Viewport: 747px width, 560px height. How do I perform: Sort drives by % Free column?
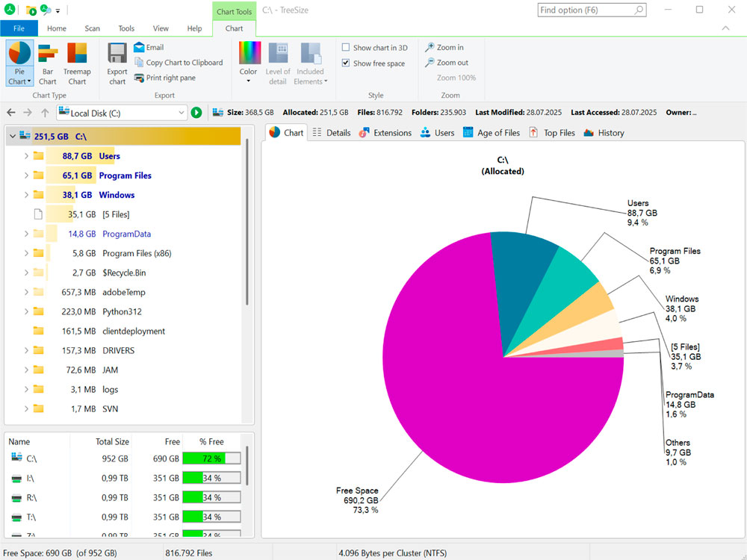211,441
